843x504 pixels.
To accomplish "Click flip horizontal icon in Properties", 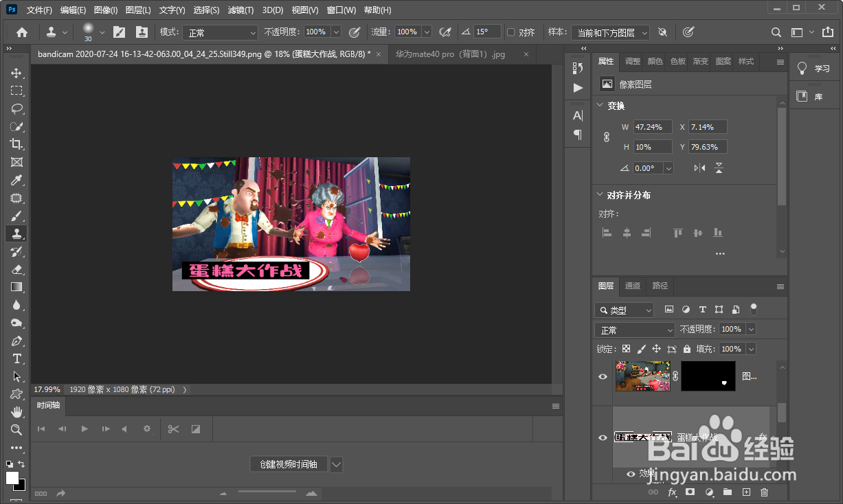I will pos(699,168).
